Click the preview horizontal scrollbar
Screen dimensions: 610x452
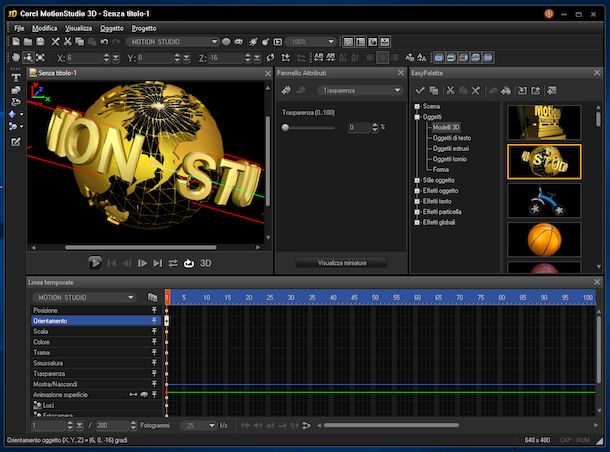point(141,247)
